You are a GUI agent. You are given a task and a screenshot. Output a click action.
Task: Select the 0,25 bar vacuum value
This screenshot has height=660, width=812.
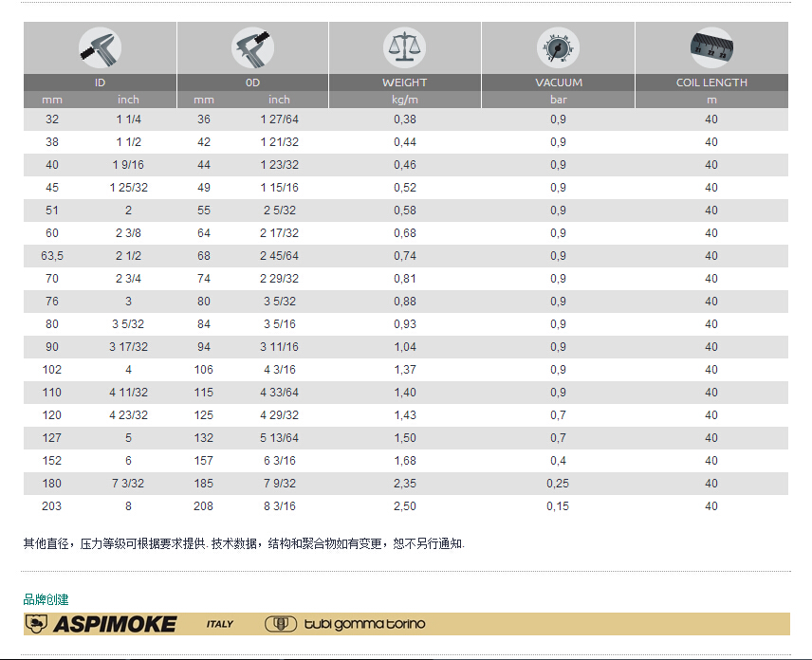[558, 484]
